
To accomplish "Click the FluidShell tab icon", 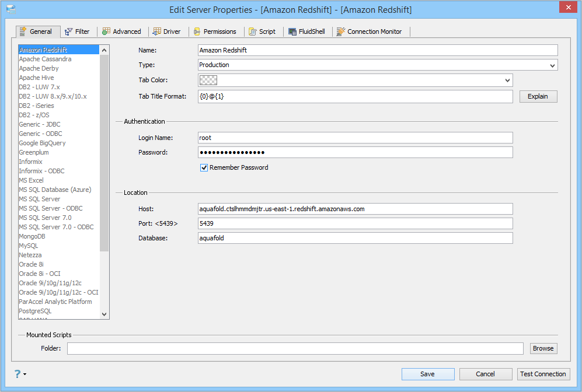I will tap(292, 32).
